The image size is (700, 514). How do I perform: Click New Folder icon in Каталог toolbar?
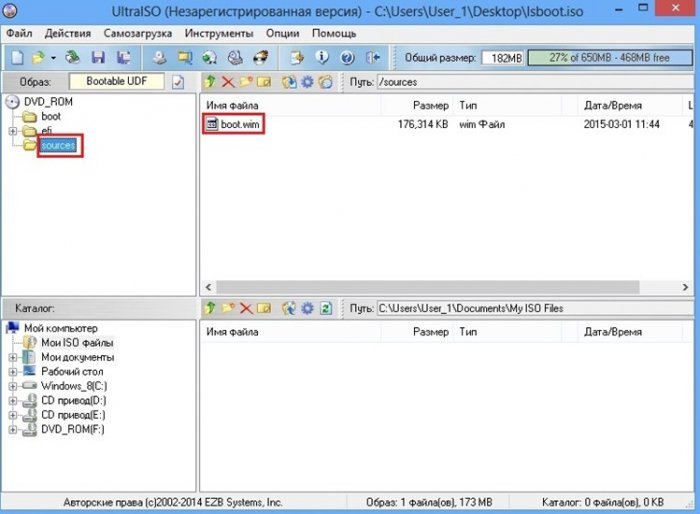coord(228,308)
